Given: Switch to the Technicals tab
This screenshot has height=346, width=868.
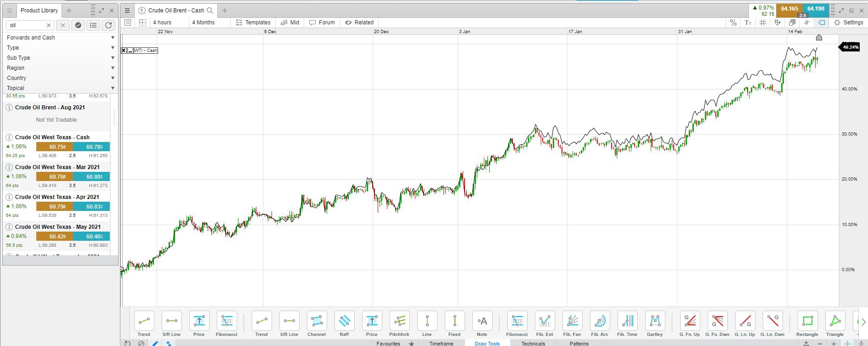Looking at the screenshot, I should point(533,343).
